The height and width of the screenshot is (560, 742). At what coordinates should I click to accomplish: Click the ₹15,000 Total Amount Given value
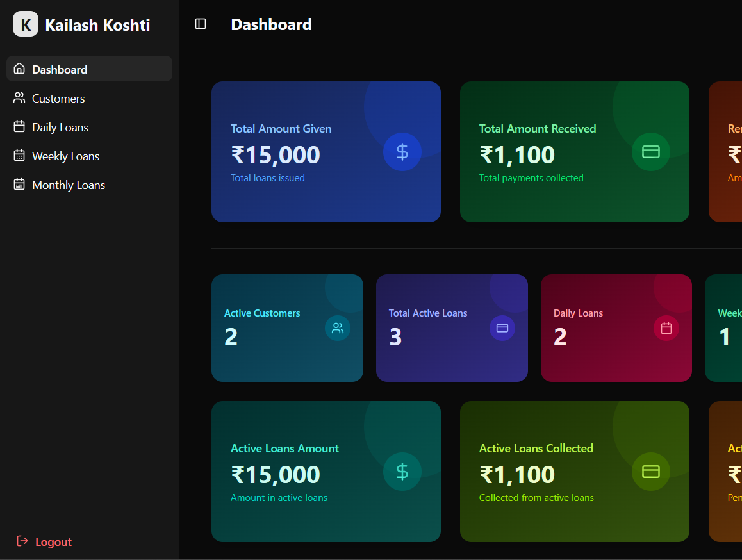276,155
